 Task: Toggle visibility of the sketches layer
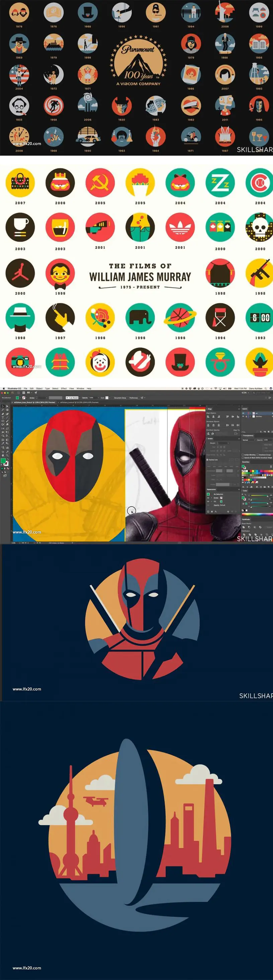pos(243,417)
